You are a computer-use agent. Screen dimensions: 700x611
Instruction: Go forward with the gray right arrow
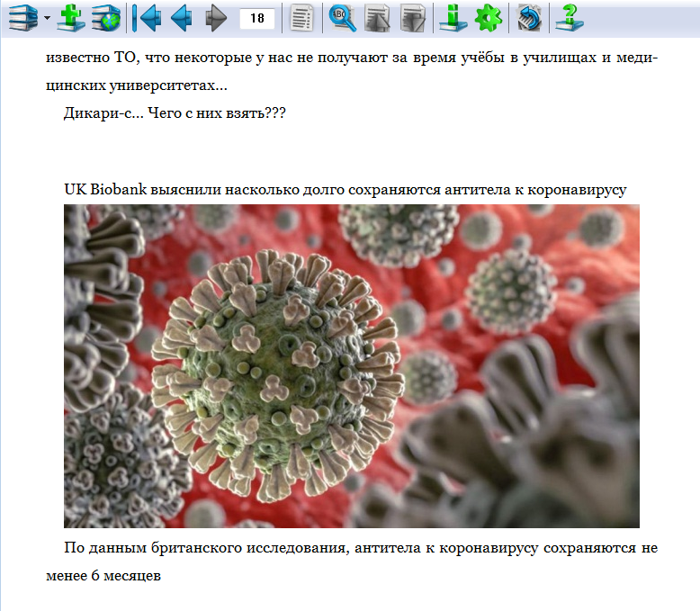pos(216,18)
